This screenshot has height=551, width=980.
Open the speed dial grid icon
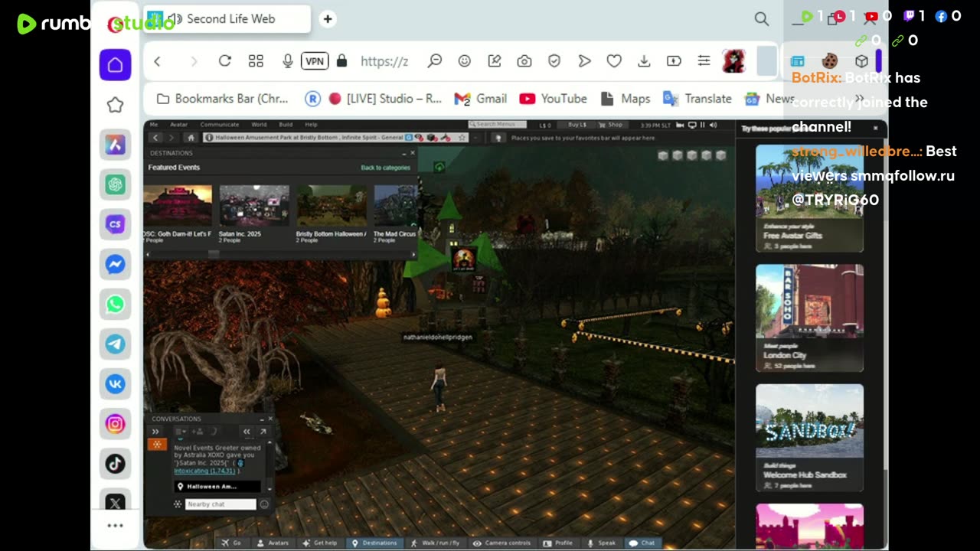pos(256,60)
